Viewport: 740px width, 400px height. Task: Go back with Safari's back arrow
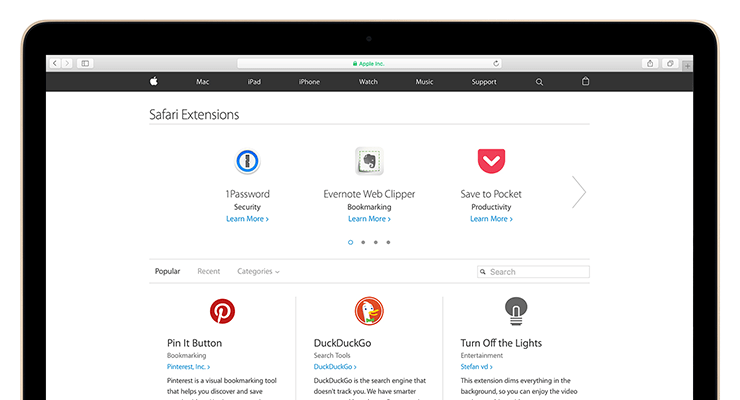[x=55, y=63]
